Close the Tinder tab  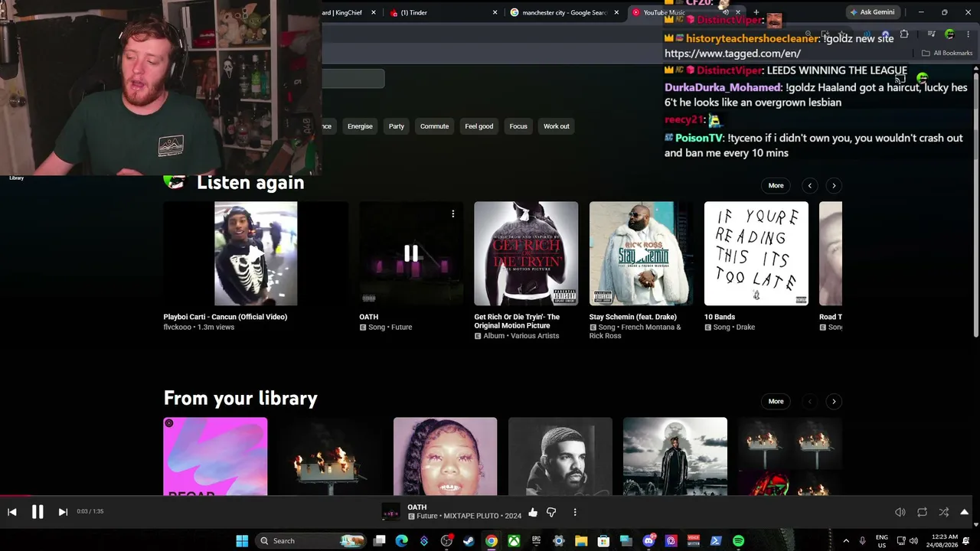[495, 13]
